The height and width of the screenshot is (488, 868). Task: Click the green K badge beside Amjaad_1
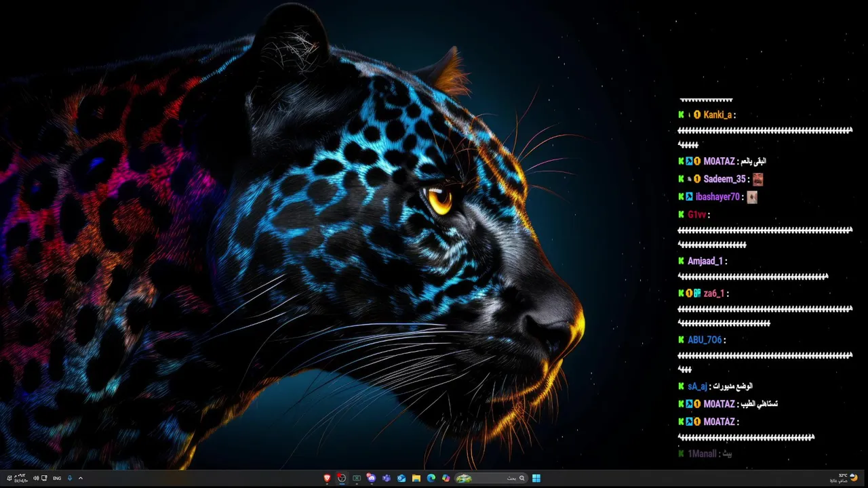tap(681, 261)
